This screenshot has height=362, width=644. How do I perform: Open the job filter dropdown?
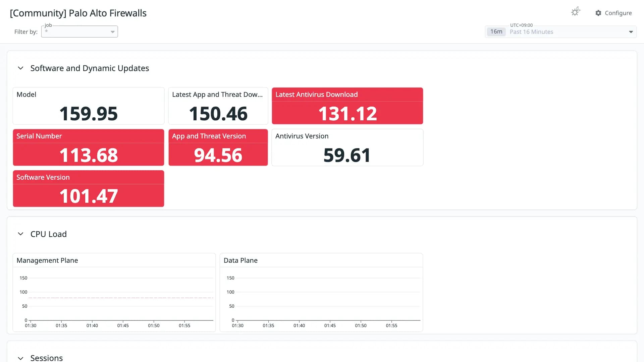(79, 32)
